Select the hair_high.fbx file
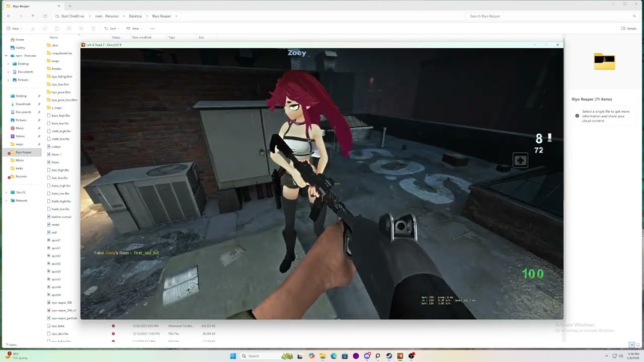This screenshot has height=362, width=644. 58,170
